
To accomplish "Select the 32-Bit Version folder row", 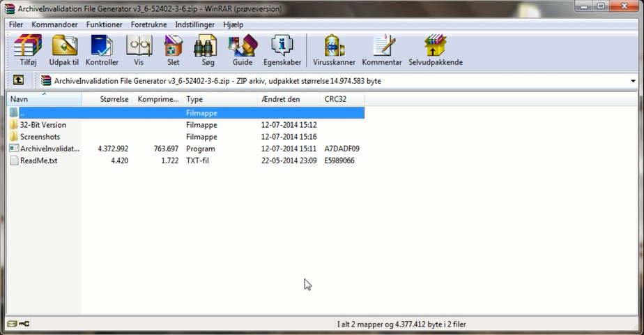I will pos(185,124).
